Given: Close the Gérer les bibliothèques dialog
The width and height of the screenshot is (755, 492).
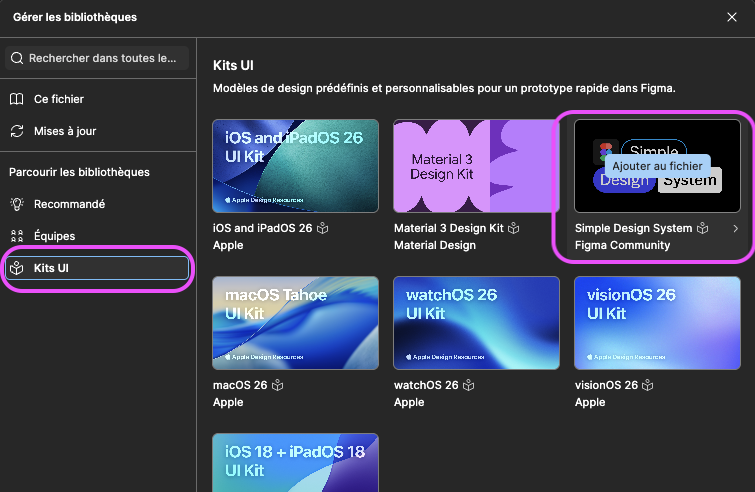Looking at the screenshot, I should [x=734, y=17].
